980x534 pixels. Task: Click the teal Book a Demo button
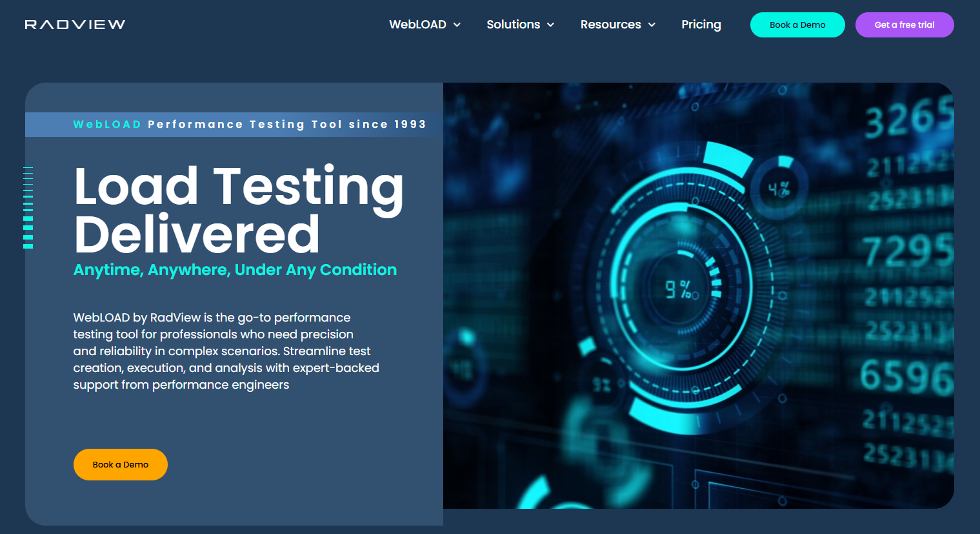(x=797, y=25)
